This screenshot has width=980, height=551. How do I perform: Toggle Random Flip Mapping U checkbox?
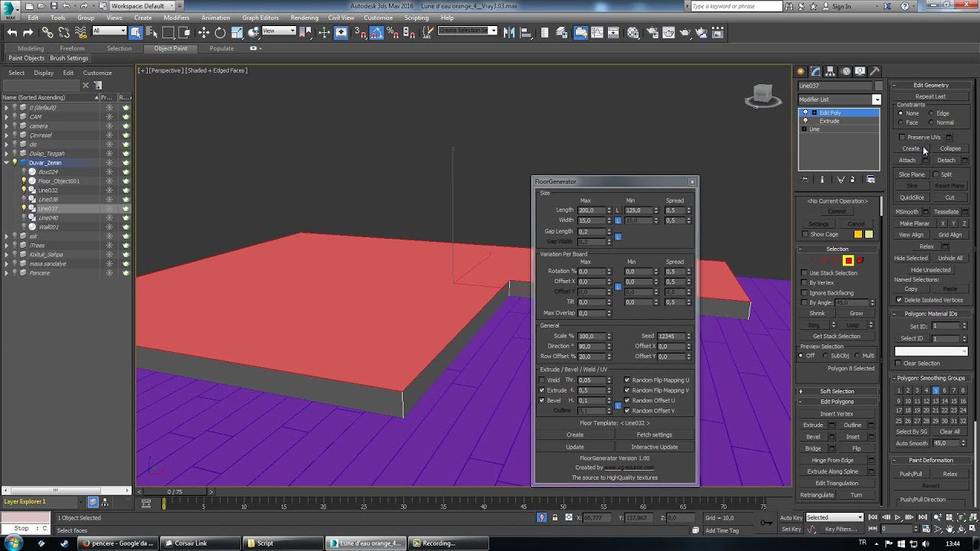point(627,380)
